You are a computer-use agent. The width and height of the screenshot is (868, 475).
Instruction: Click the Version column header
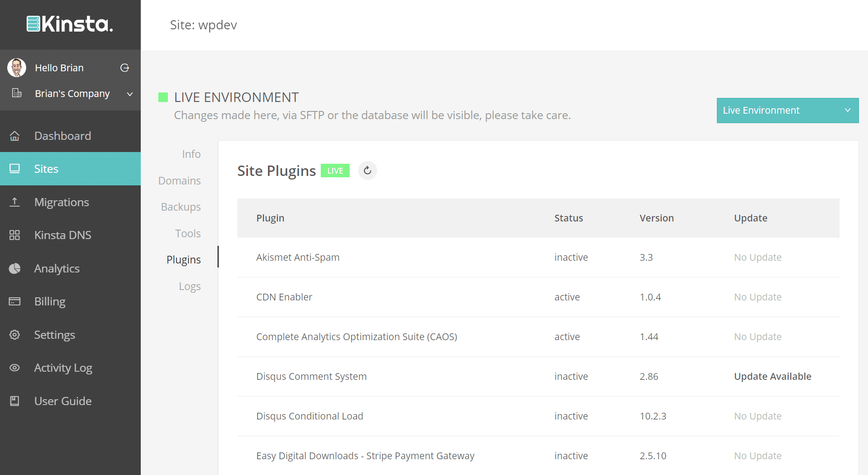tap(656, 218)
